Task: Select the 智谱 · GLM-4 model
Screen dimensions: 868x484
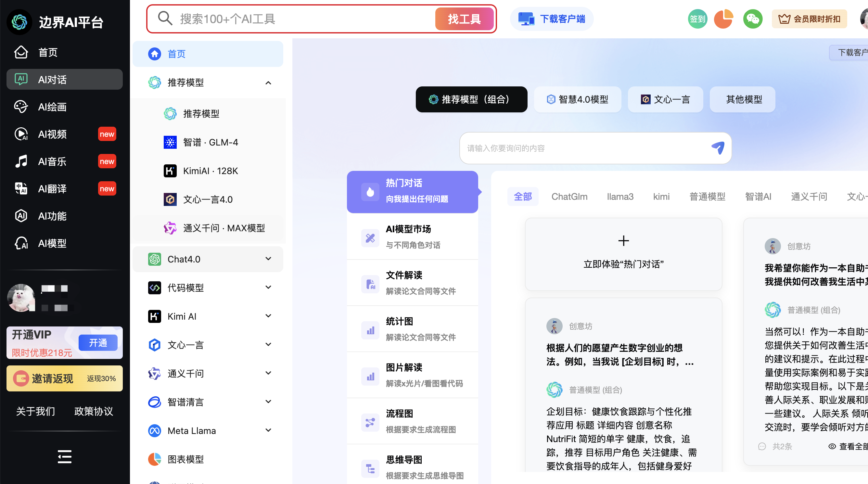Action: [x=208, y=142]
